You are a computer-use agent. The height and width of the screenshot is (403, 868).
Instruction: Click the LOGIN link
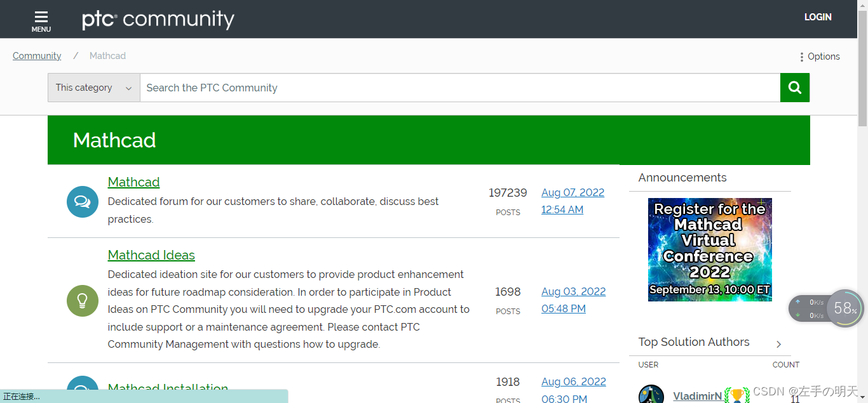pos(818,17)
